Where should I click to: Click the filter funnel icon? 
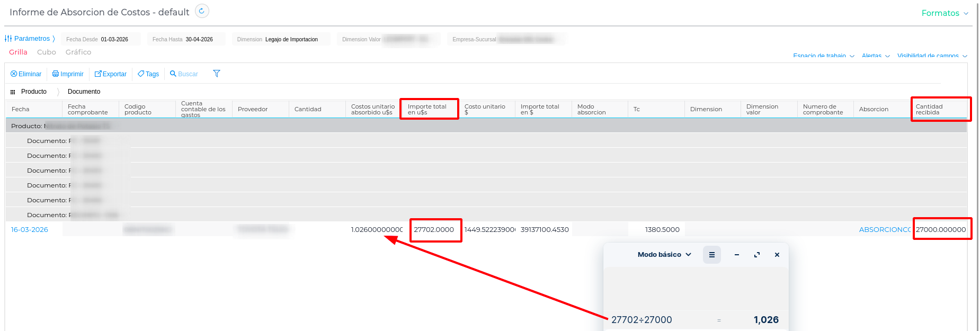point(217,74)
